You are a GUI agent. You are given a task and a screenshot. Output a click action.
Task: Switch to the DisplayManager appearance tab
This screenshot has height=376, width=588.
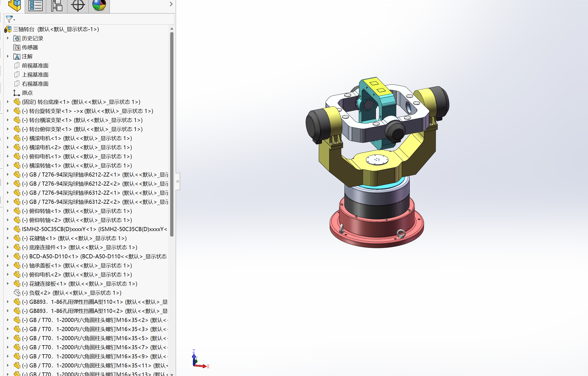99,5
